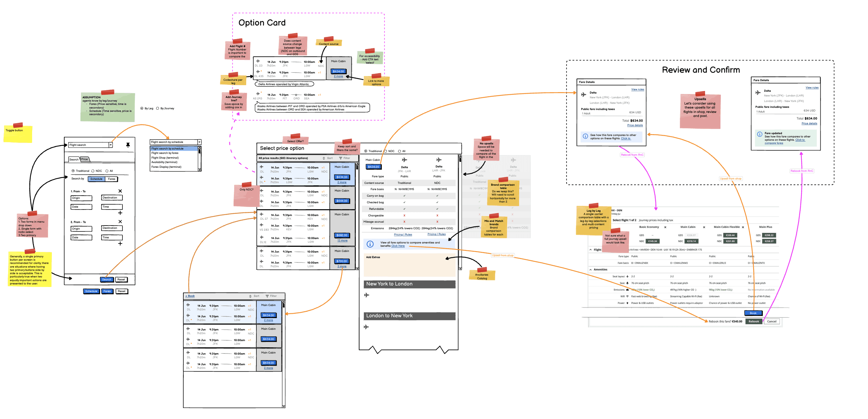
Task: Click the pin icon beside Flight search
Action: (x=128, y=145)
